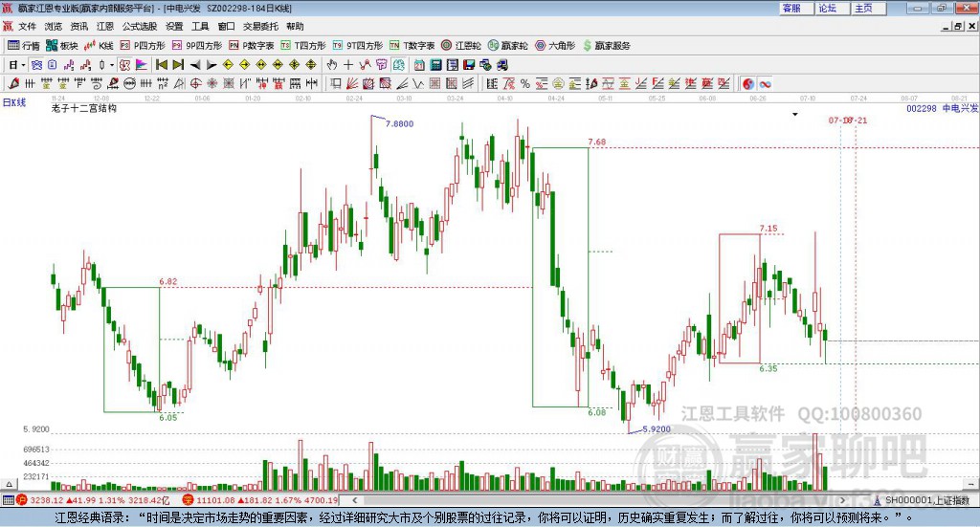Open the 资讯 menu

[x=79, y=26]
